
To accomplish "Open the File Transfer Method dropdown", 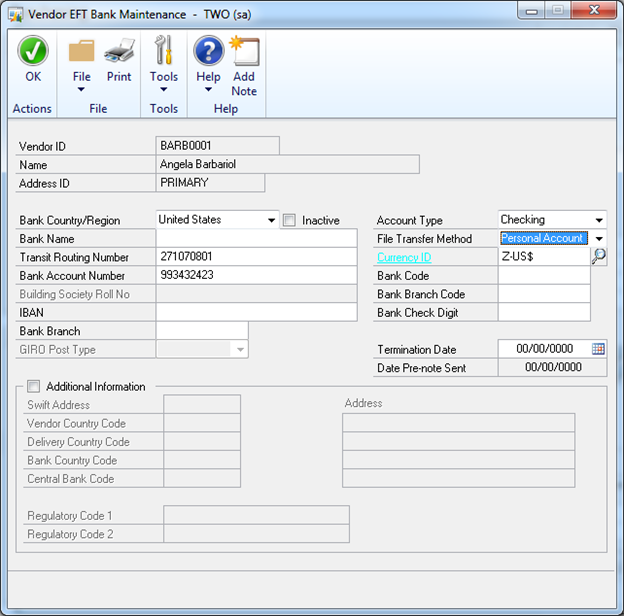I will click(599, 239).
